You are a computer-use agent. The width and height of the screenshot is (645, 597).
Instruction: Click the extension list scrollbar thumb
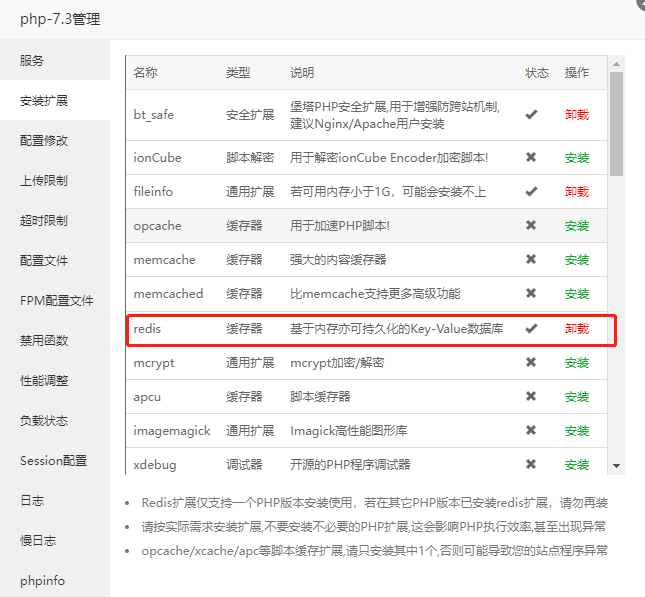[x=616, y=124]
